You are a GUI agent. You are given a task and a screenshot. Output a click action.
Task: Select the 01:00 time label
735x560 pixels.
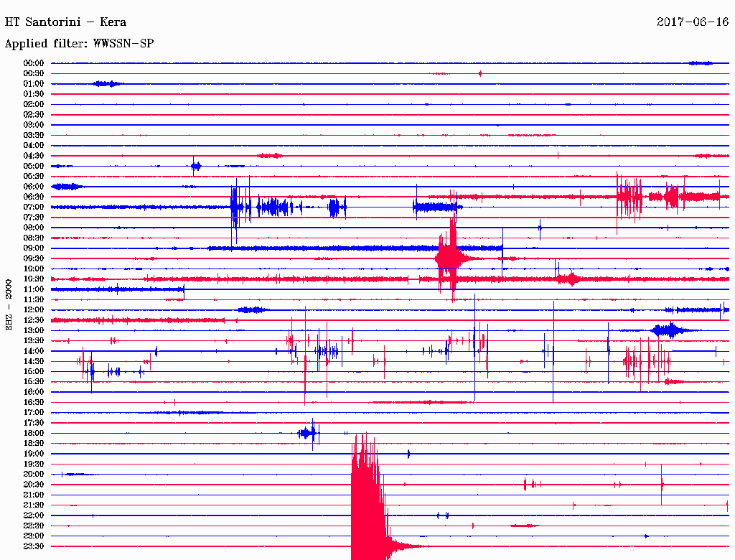[34, 83]
